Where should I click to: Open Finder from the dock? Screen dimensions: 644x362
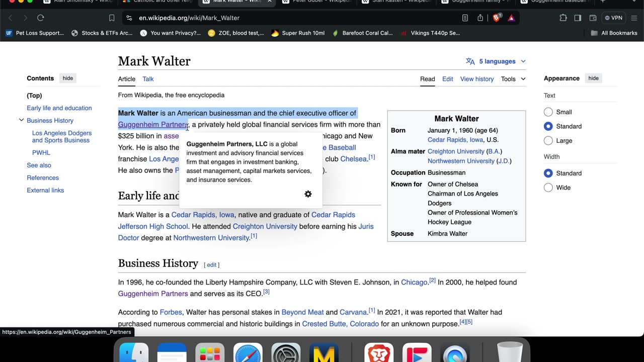click(x=134, y=353)
